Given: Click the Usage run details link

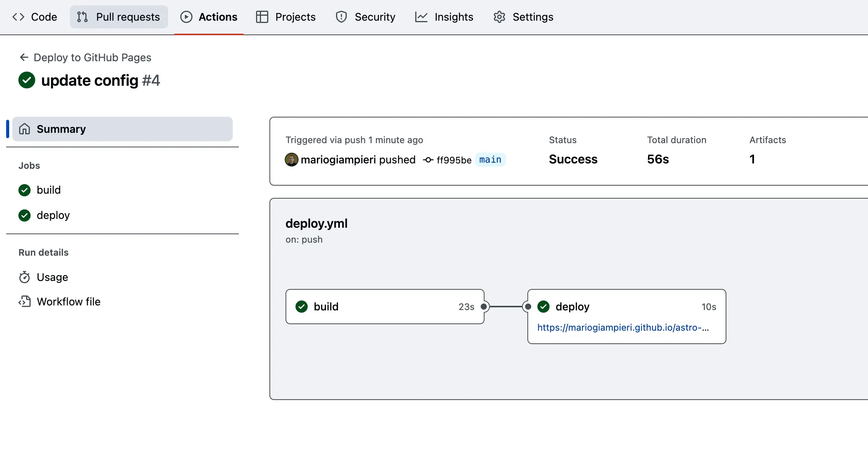Looking at the screenshot, I should coord(52,277).
